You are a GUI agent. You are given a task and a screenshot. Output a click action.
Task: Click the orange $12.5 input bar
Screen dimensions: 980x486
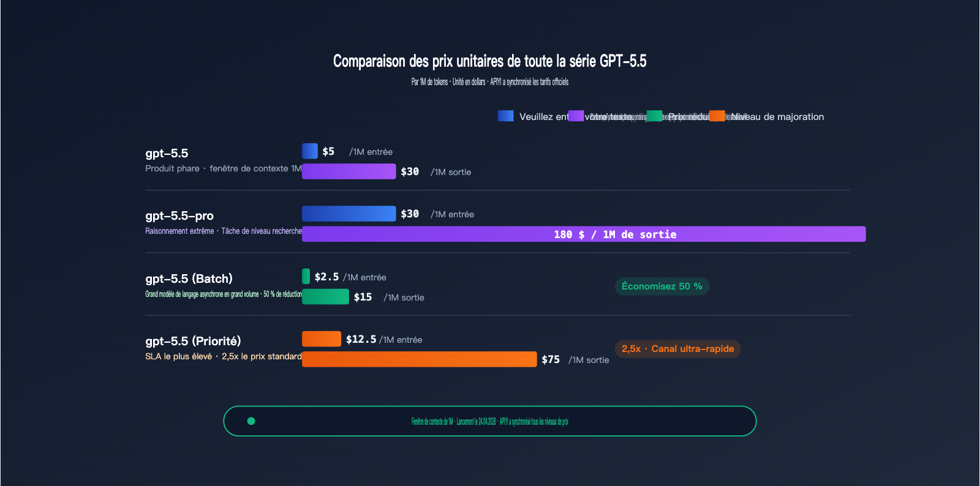322,338
